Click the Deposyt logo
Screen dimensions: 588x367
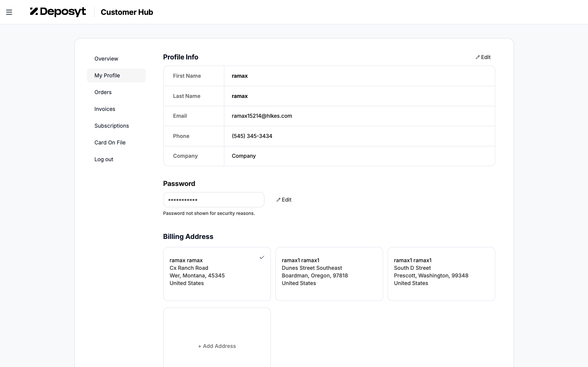click(58, 12)
